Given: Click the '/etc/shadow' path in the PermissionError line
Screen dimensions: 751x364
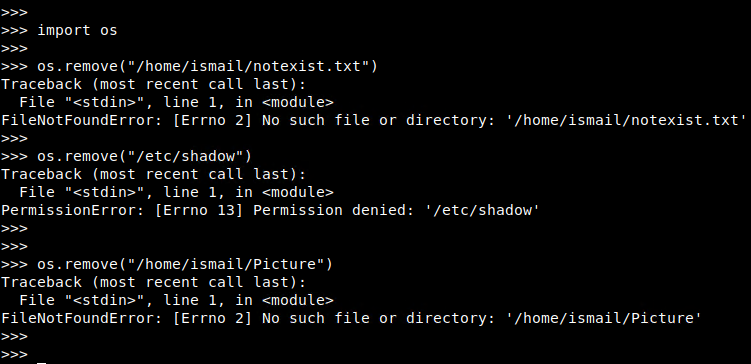Looking at the screenshot, I should coord(482,210).
